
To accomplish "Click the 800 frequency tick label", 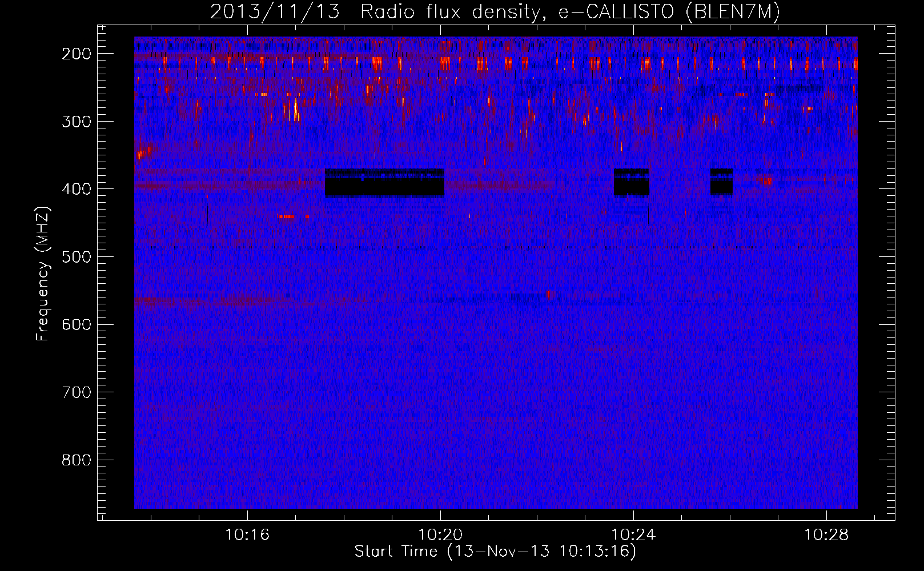I will tap(77, 460).
